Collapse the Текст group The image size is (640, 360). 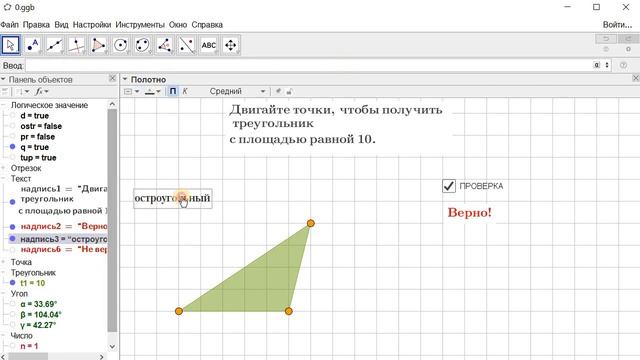[4, 178]
